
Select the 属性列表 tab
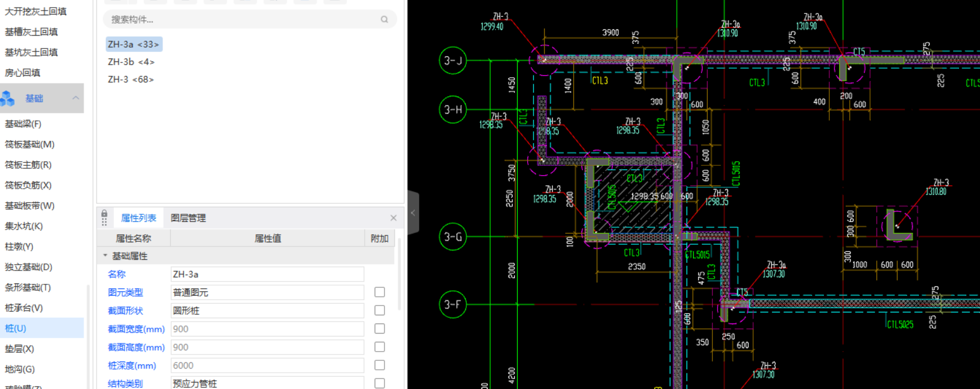click(138, 218)
